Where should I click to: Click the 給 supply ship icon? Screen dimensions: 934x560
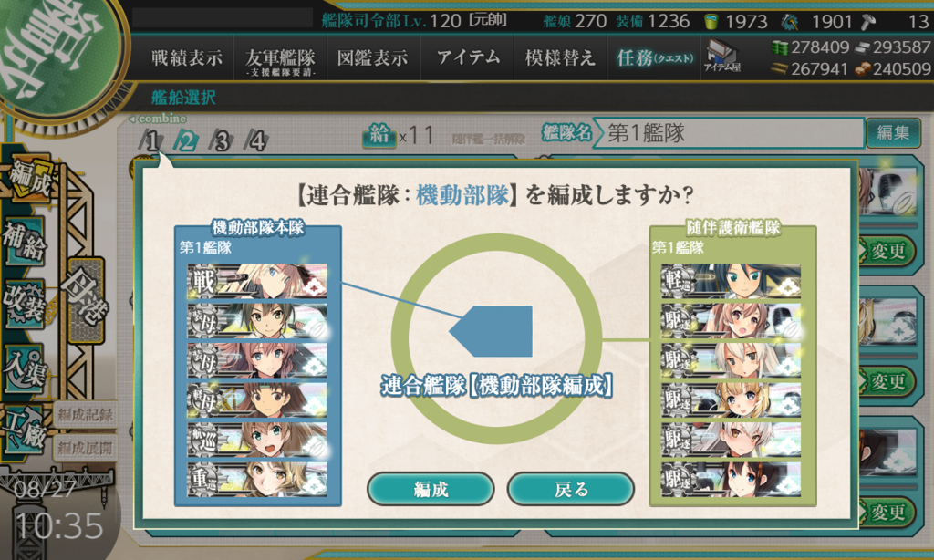click(379, 135)
